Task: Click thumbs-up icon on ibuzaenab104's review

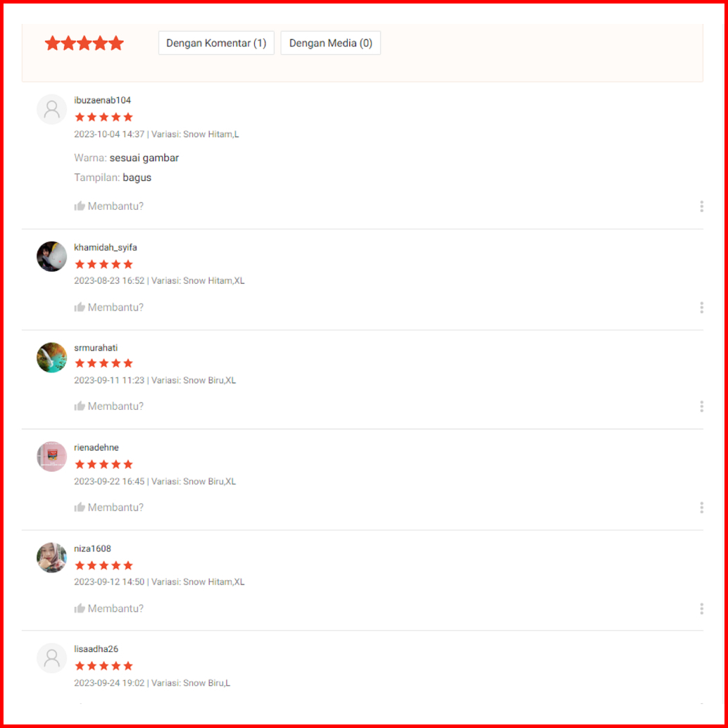Action: [x=80, y=206]
